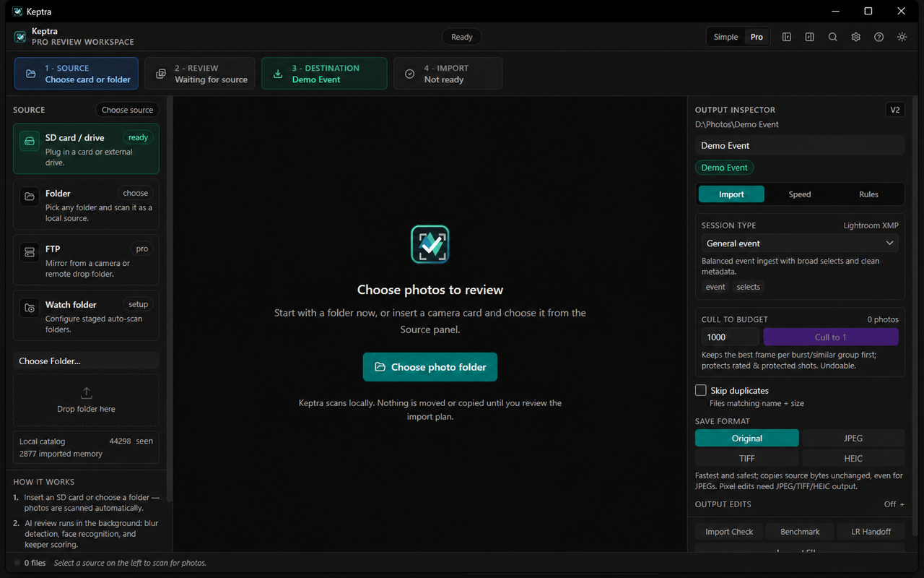Open the Rules tab
924x578 pixels.
point(868,194)
